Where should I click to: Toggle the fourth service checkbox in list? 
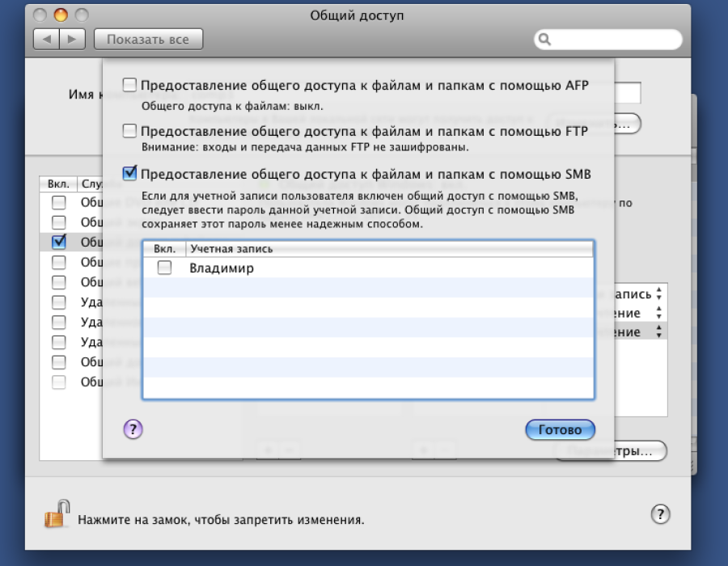(58, 262)
